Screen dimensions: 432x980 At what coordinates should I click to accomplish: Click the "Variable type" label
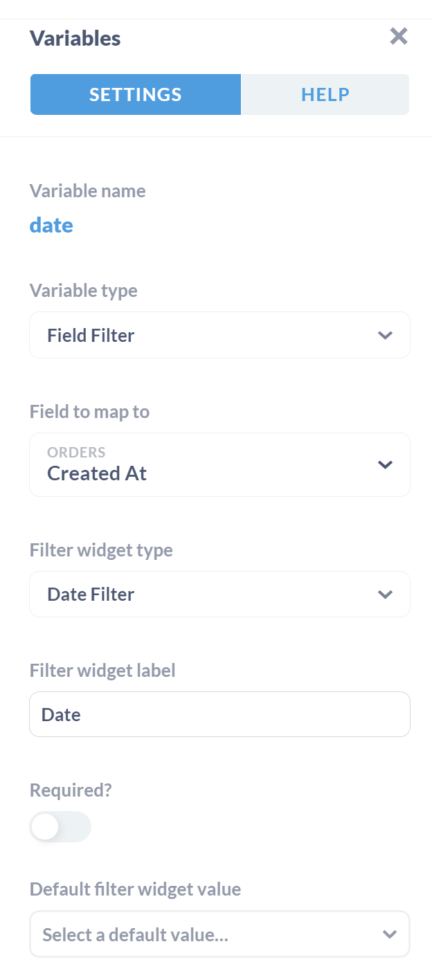[x=84, y=291]
